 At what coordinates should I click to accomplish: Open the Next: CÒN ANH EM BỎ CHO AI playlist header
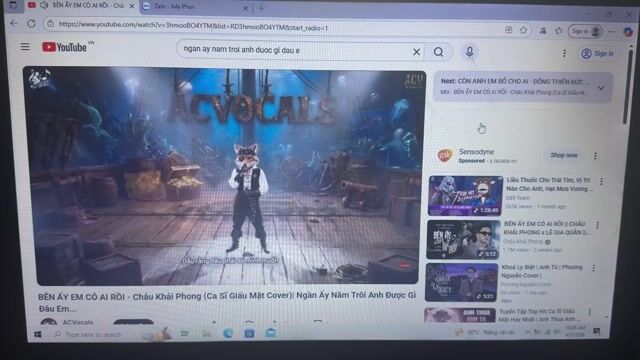click(x=515, y=81)
